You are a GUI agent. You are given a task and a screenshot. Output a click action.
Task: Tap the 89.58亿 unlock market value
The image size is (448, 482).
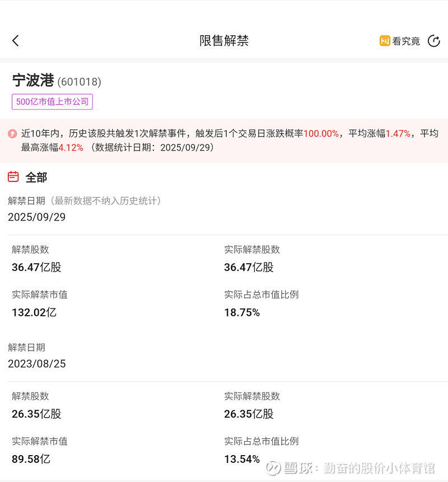[31, 459]
